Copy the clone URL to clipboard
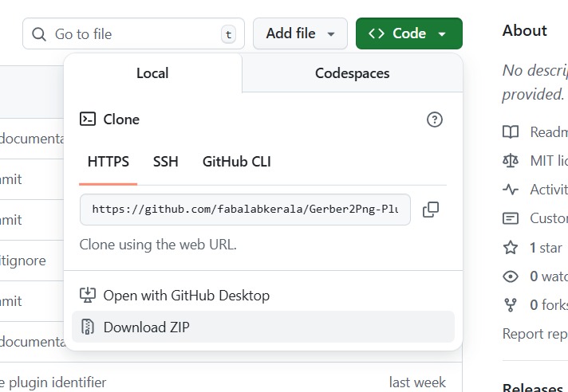The width and height of the screenshot is (568, 392). point(431,210)
